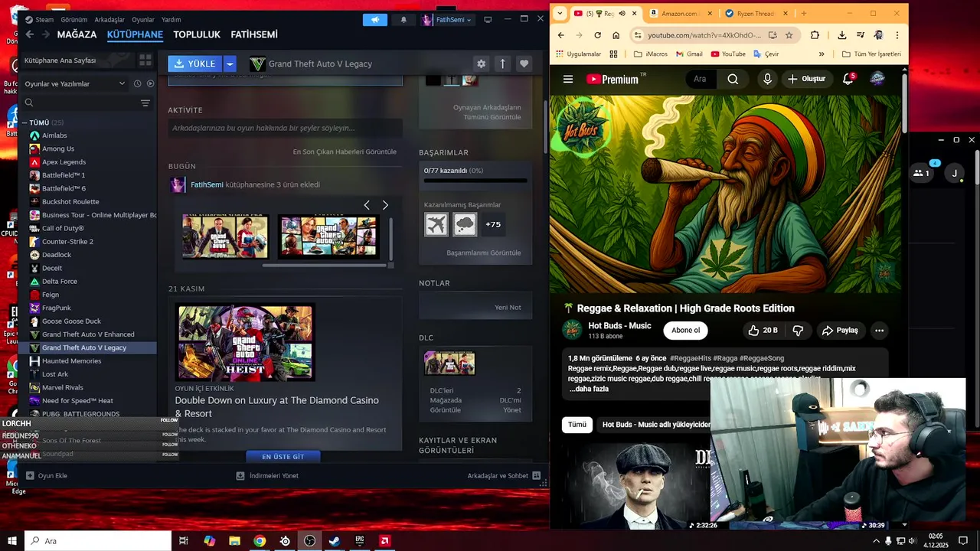
Task: Click the GTA V Legacy up-arrow icon
Action: 503,64
